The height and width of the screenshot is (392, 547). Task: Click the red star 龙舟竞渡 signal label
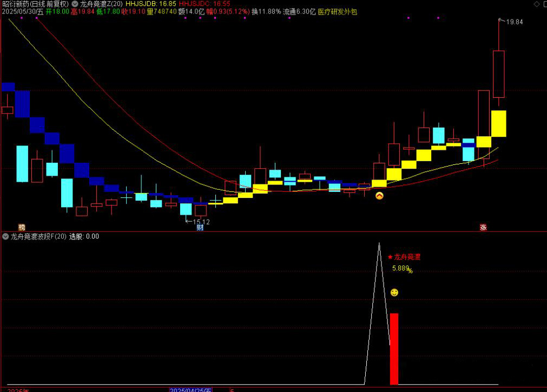point(404,257)
